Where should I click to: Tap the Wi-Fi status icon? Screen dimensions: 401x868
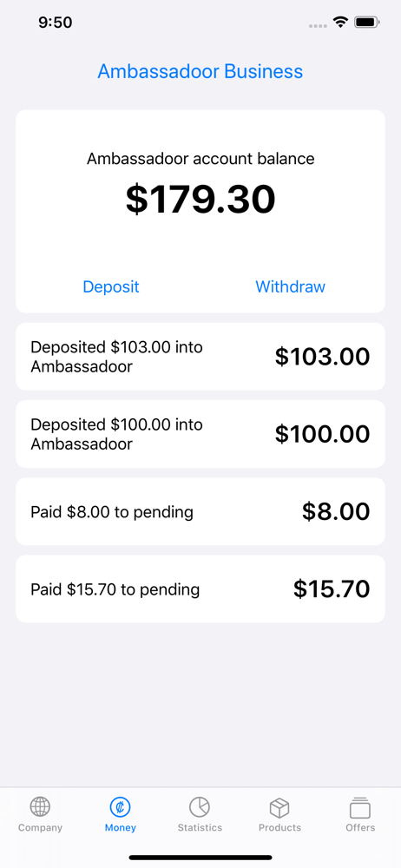[340, 23]
